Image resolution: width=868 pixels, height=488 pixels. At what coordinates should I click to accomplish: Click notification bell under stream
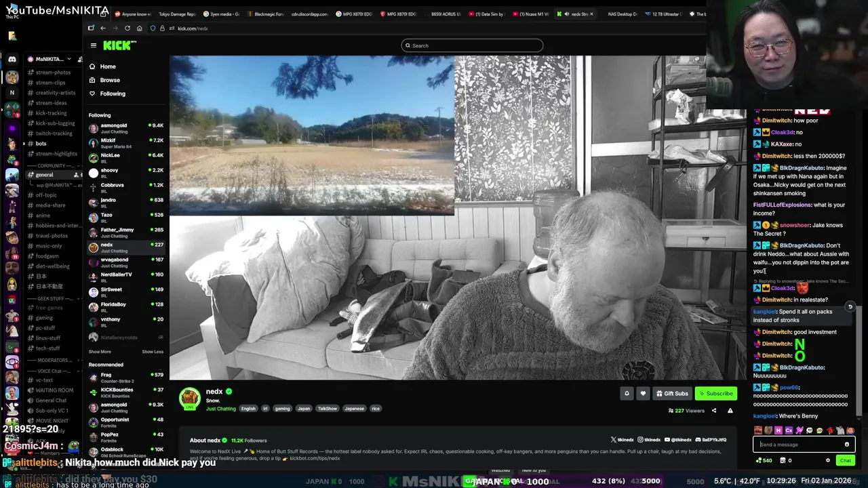pyautogui.click(x=627, y=393)
